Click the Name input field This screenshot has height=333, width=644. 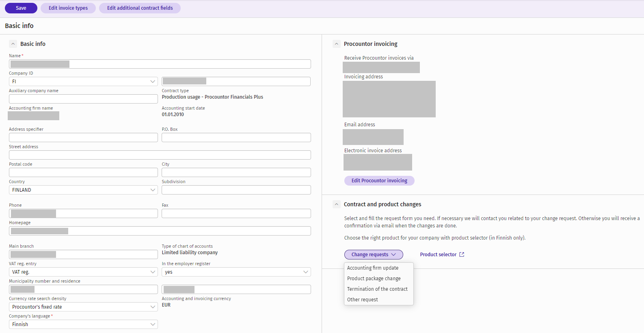tap(160, 64)
